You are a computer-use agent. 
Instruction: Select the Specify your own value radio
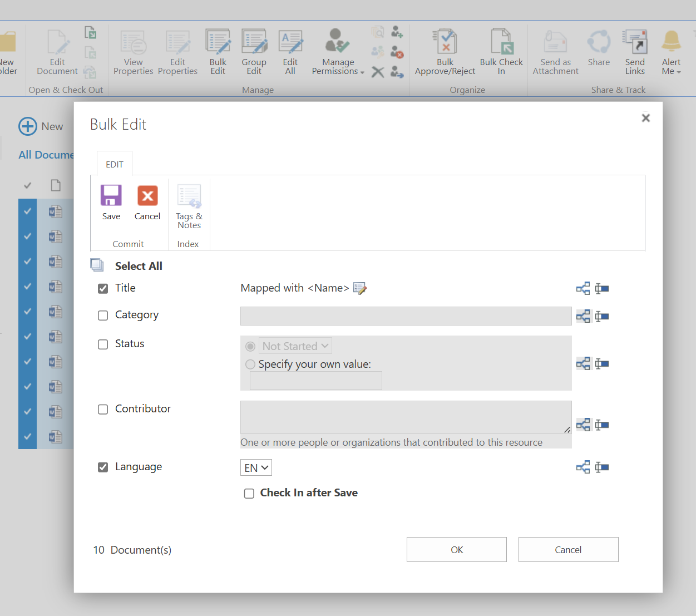pos(250,364)
